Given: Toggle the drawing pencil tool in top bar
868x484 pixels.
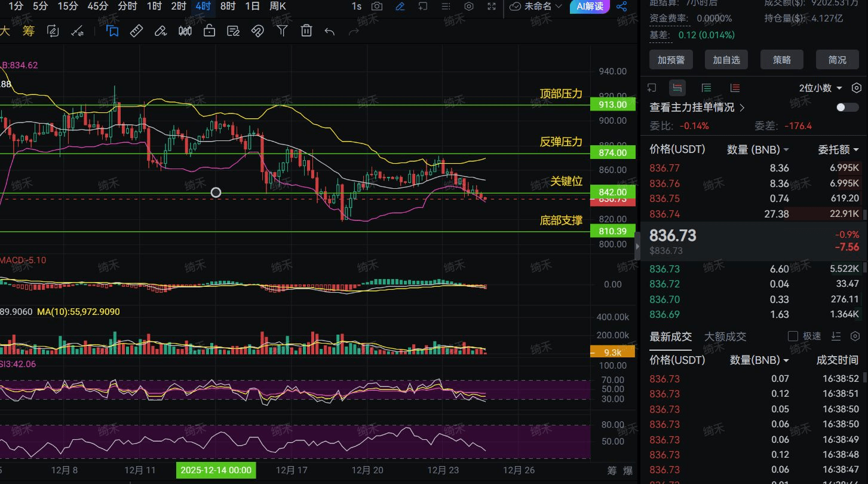Looking at the screenshot, I should pyautogui.click(x=400, y=7).
